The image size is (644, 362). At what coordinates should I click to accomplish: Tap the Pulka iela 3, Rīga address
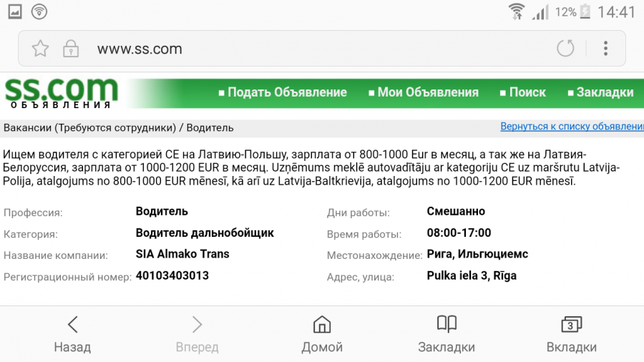click(472, 275)
